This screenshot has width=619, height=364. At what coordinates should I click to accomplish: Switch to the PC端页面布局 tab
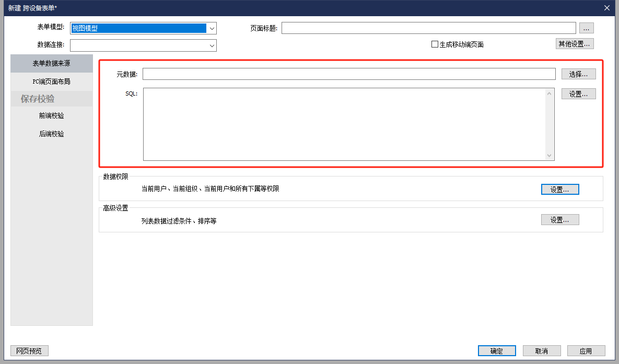(51, 81)
